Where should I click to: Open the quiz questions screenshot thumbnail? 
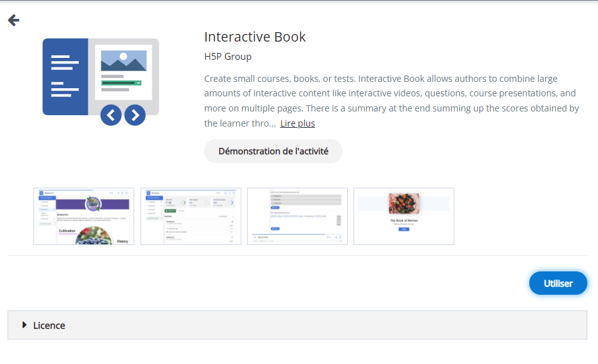[x=297, y=216]
